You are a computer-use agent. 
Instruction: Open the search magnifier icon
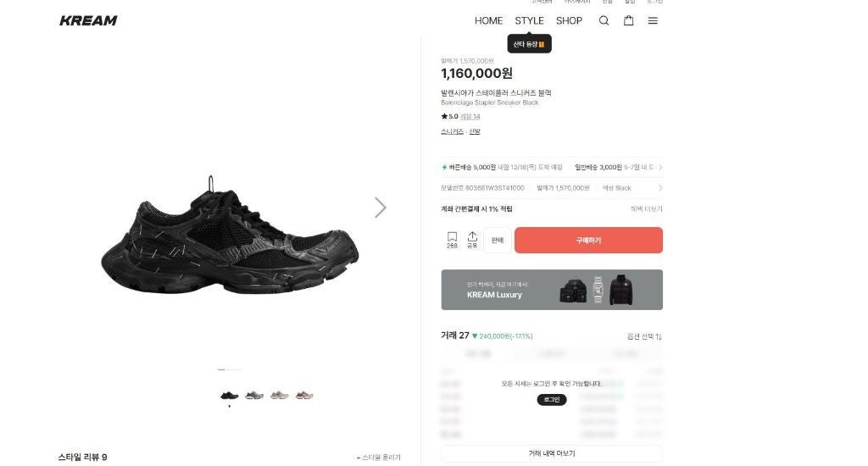604,20
